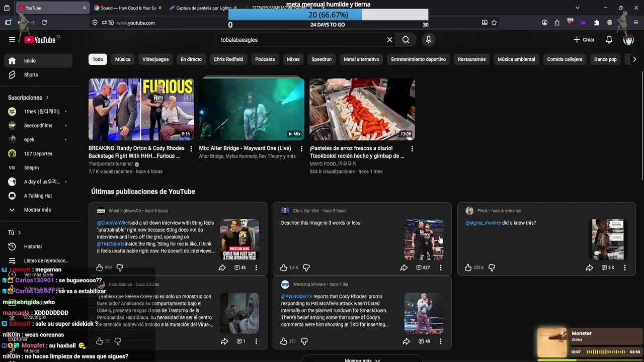This screenshot has width=644, height=362.
Task: Share the Plock post
Action: [x=589, y=267]
